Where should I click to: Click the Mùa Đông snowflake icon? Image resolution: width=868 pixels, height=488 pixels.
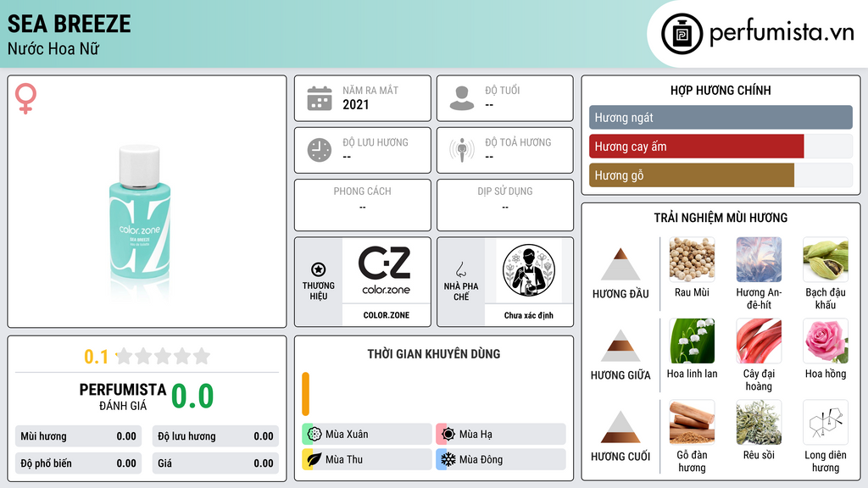[448, 459]
